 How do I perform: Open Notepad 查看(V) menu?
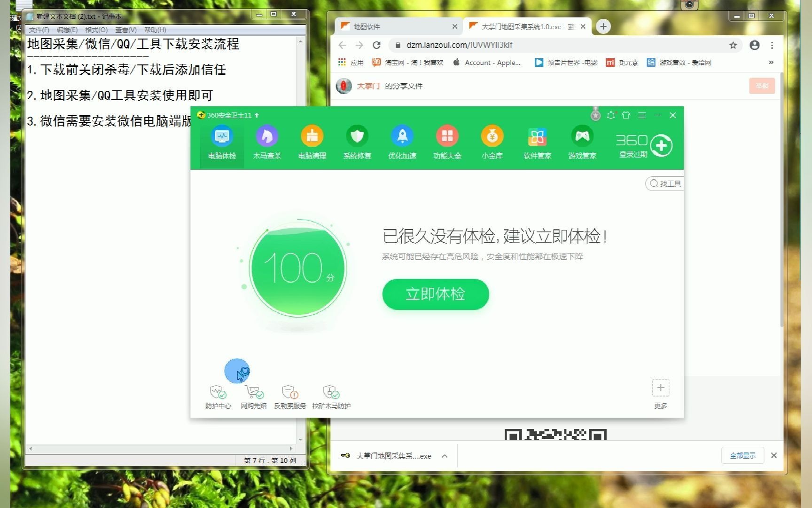click(x=126, y=30)
